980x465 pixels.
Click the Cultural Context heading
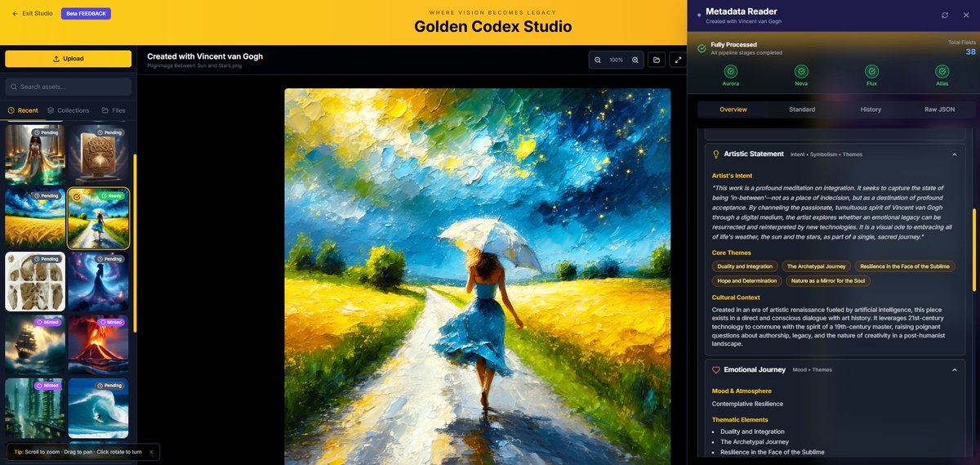click(736, 297)
